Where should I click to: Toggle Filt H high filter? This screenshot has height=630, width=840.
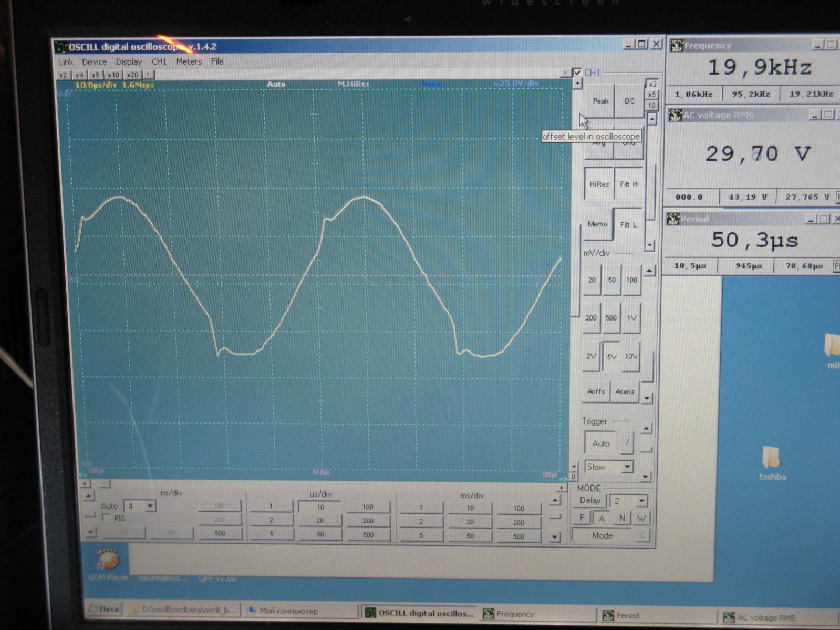tap(628, 184)
